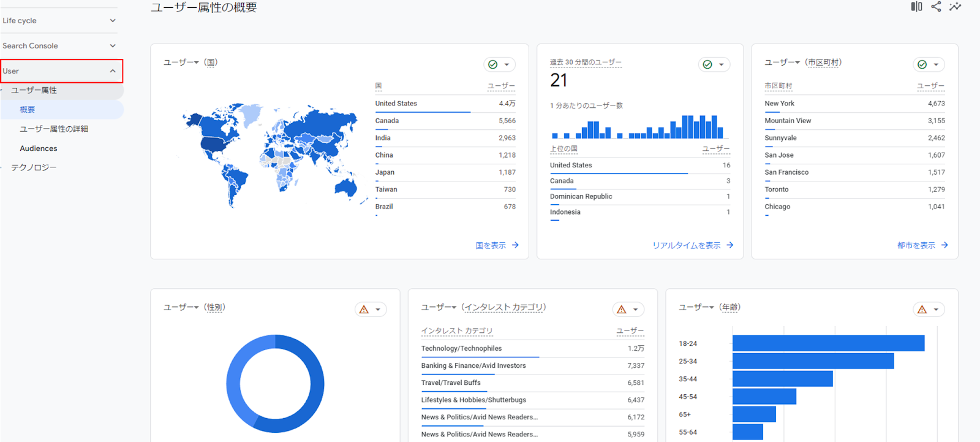980x442 pixels.
Task: Click arrow icon next to リアルタイムを表示
Action: [x=730, y=245]
